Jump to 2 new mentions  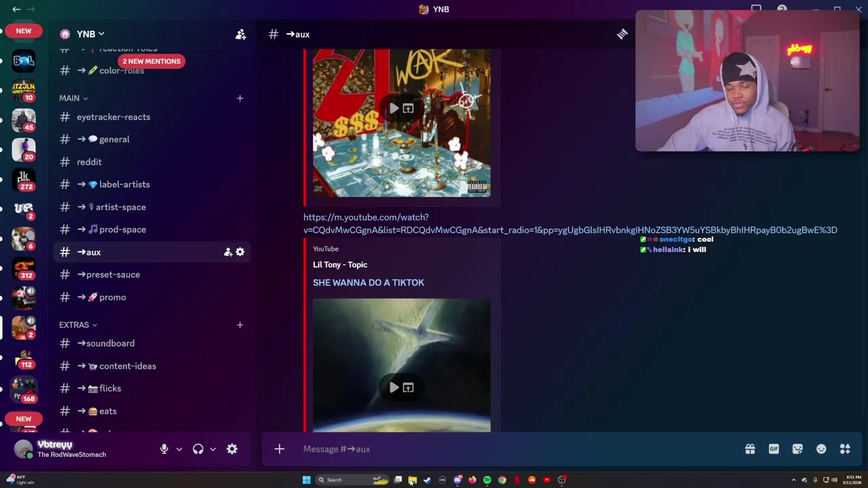pyautogui.click(x=151, y=61)
